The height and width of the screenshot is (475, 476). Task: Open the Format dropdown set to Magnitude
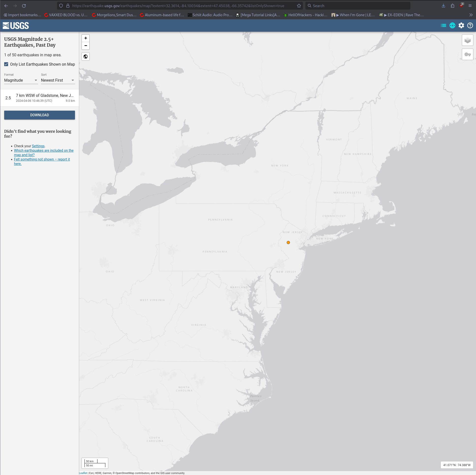(21, 80)
